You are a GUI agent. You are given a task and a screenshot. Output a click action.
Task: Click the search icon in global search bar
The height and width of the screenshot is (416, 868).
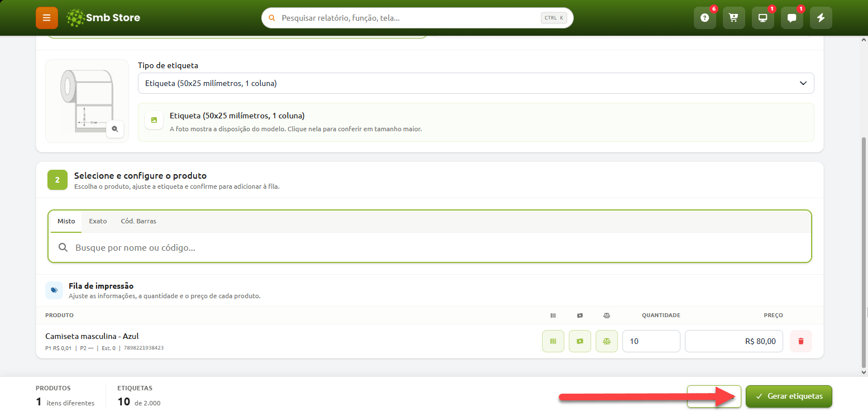[x=272, y=18]
